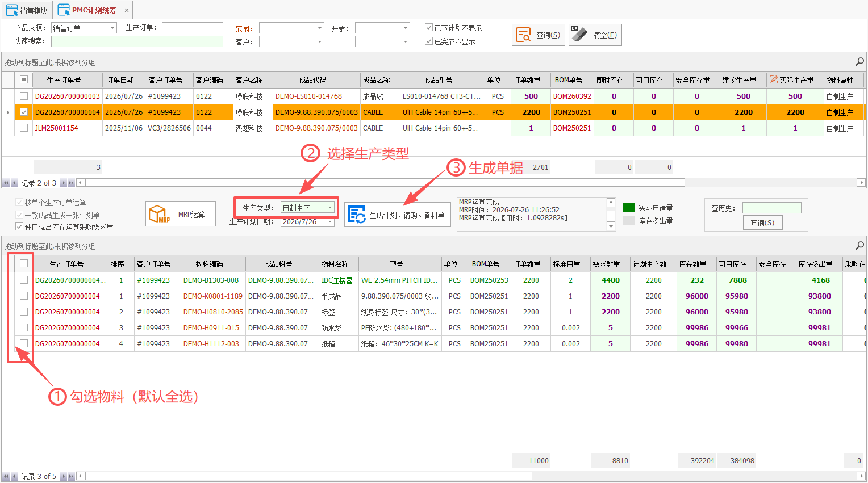Click the 销售模块 tab icon
868x483 pixels.
click(12, 10)
